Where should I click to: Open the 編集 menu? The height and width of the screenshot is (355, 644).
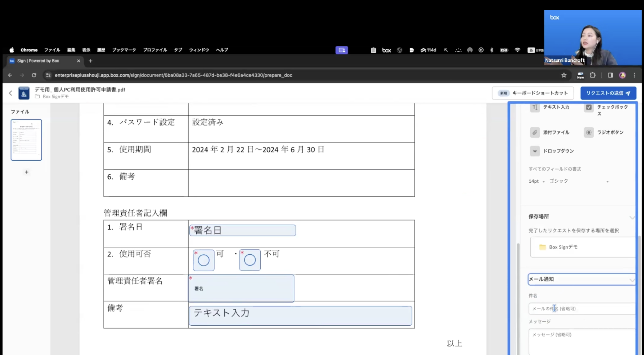pos(71,50)
